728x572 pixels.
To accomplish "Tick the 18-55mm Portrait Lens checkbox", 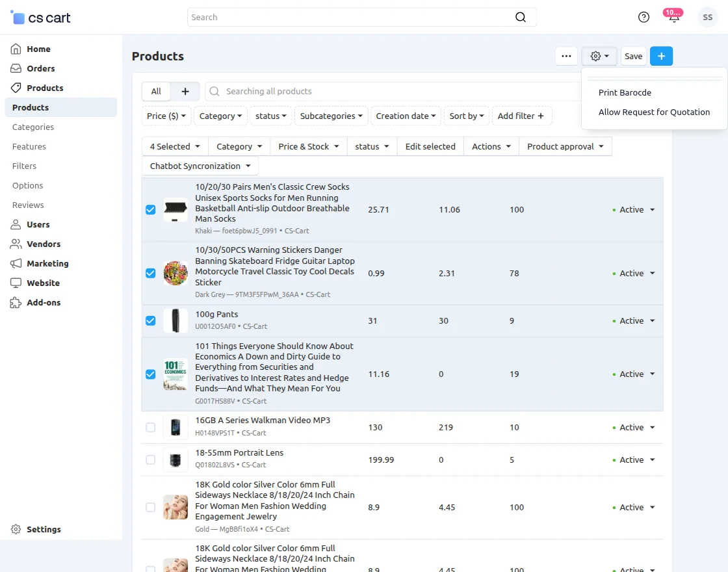I will (x=151, y=460).
